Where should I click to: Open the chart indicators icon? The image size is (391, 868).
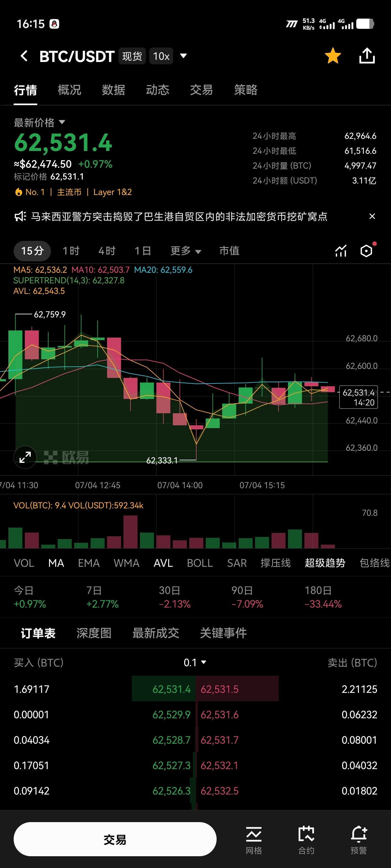click(341, 251)
